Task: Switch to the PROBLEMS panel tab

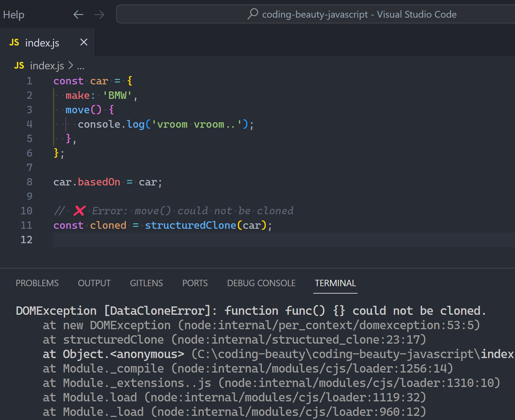Action: coord(37,283)
